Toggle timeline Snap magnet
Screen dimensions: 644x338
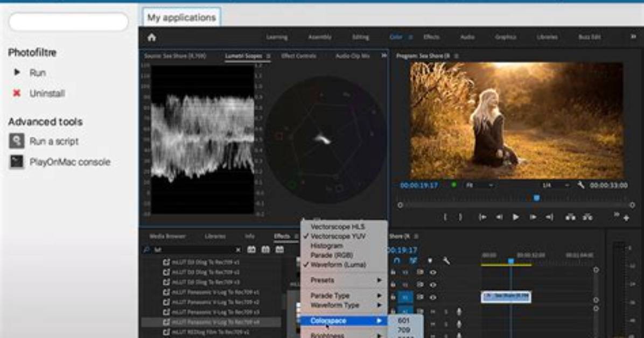click(x=397, y=260)
